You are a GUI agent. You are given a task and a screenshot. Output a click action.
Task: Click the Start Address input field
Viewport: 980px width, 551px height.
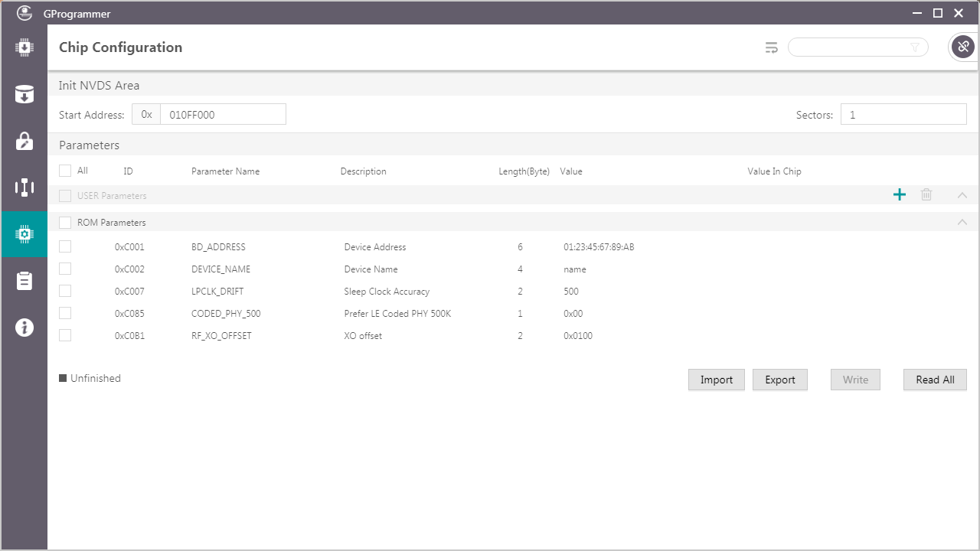click(222, 115)
